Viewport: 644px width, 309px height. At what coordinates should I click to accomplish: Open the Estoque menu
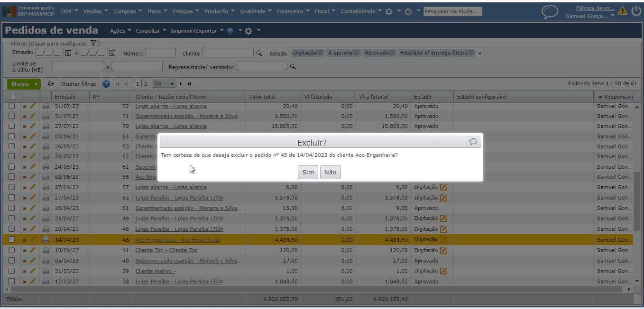[186, 11]
